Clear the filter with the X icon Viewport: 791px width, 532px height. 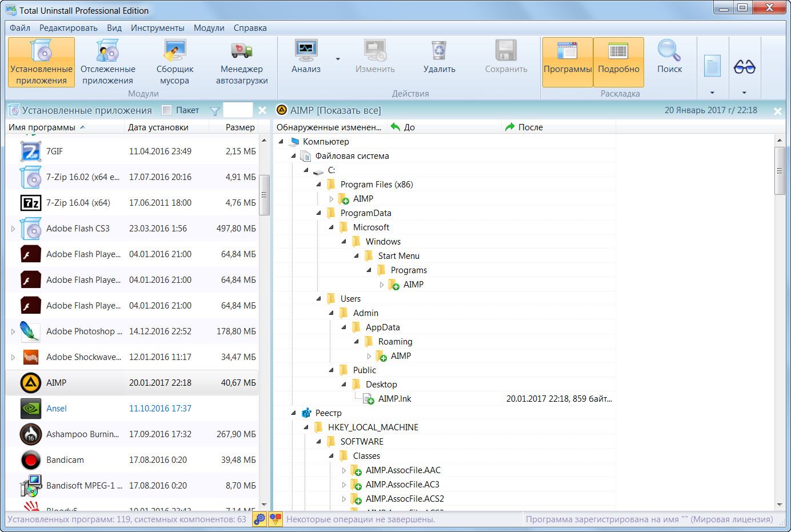[x=262, y=111]
